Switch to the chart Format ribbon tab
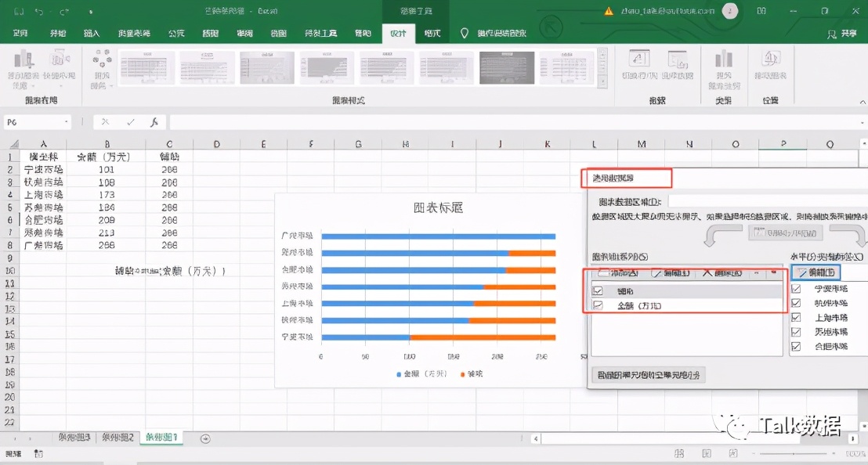This screenshot has height=465, width=868. click(432, 33)
